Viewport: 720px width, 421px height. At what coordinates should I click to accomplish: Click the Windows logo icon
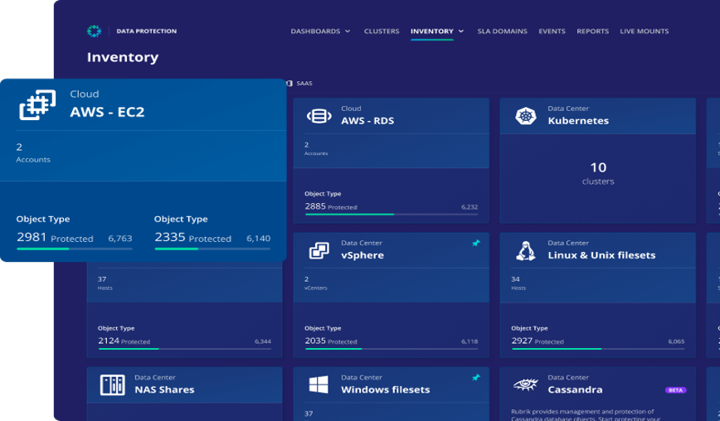pos(319,385)
